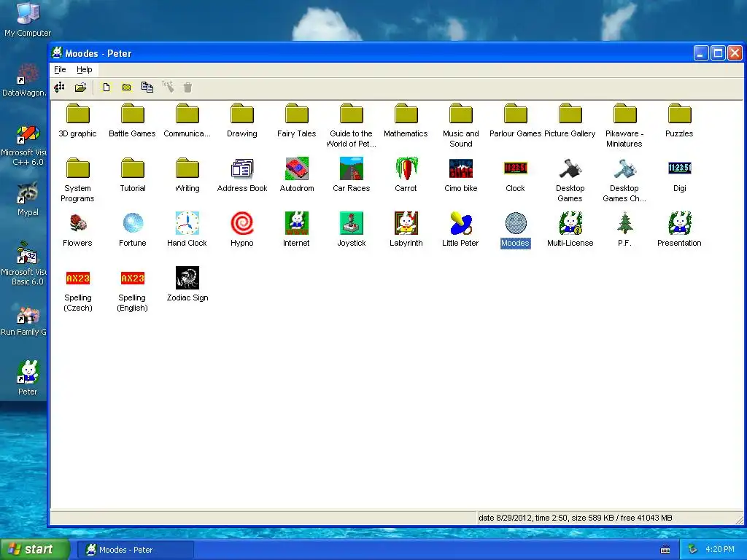Viewport: 747px width, 560px height.
Task: Click the keyboard icon in system tray
Action: (665, 550)
